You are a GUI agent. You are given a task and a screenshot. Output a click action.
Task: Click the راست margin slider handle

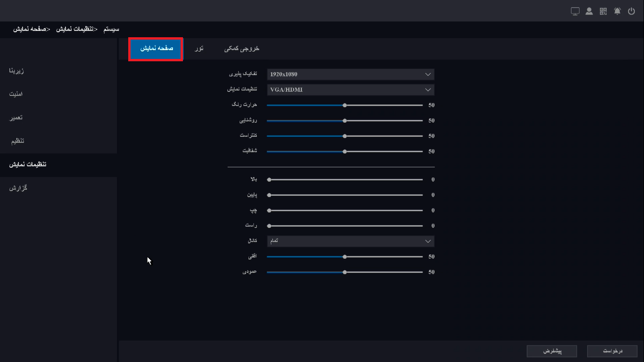coord(269,226)
